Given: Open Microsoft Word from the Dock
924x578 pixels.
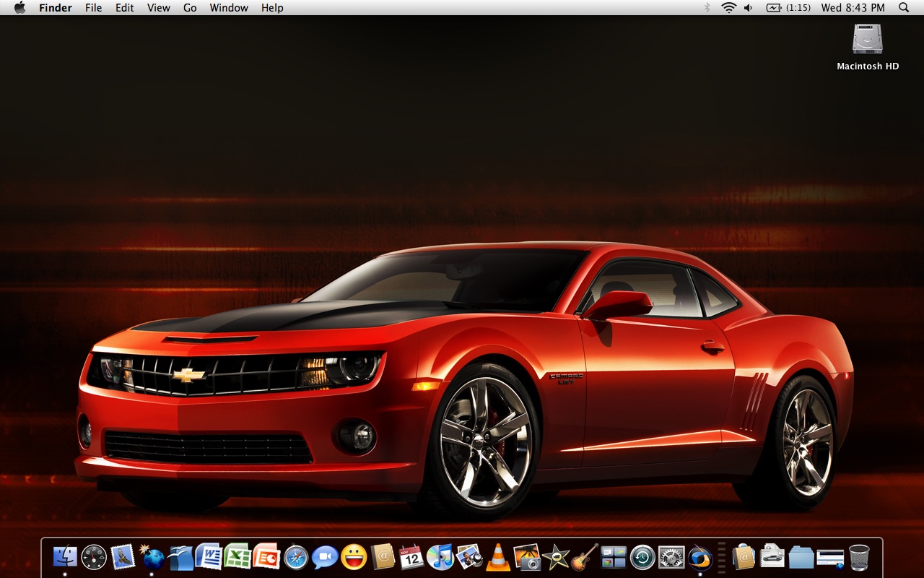Looking at the screenshot, I should click(x=209, y=556).
